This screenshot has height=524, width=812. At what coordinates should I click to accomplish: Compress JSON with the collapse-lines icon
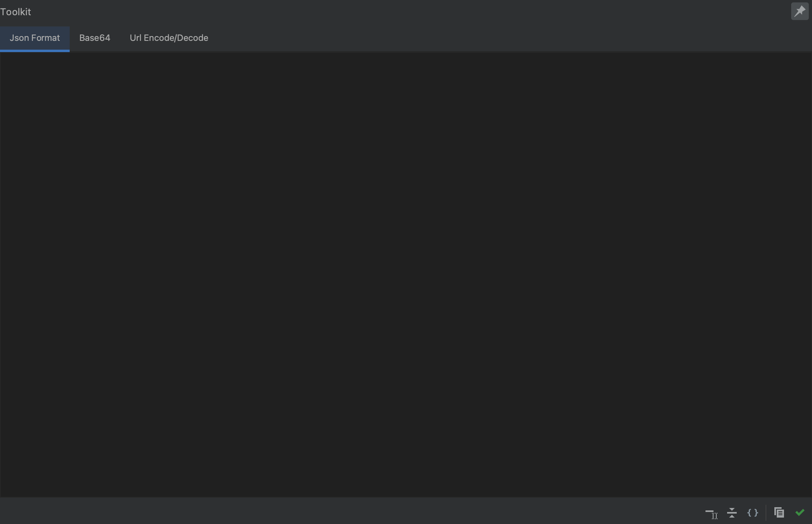(732, 513)
